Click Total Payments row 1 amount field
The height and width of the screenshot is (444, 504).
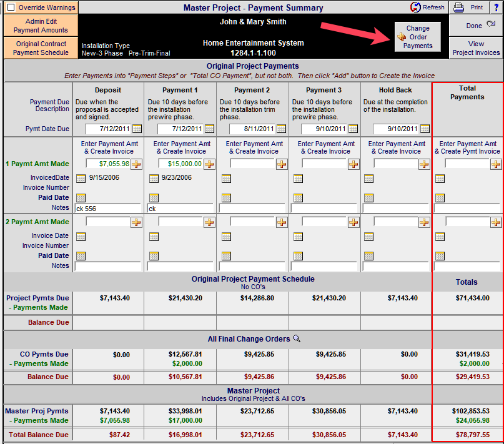(467, 164)
